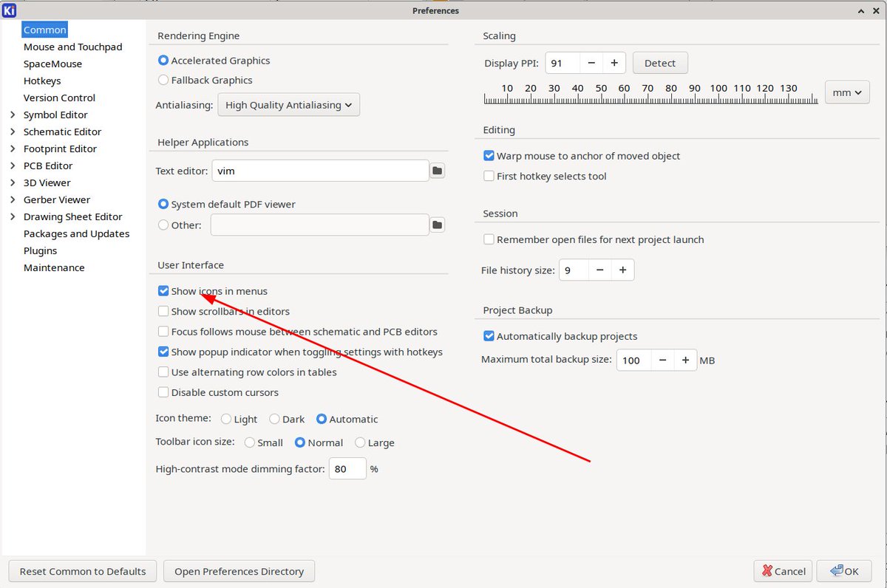Open the mm units dropdown
The width and height of the screenshot is (887, 588).
pos(847,92)
